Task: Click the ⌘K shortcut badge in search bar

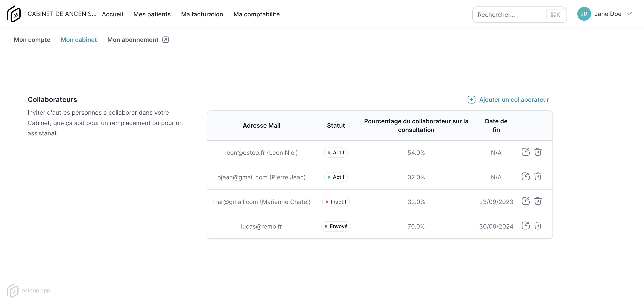Action: pyautogui.click(x=555, y=14)
